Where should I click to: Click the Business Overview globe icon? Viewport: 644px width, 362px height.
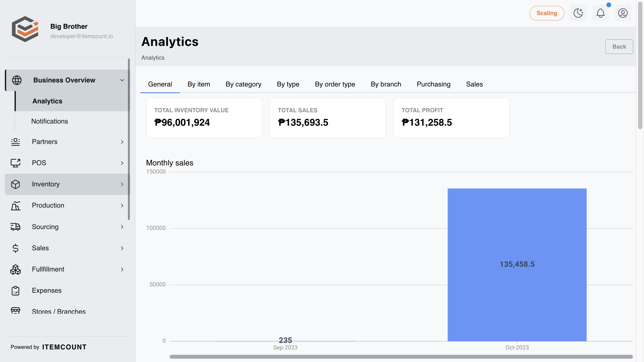pyautogui.click(x=17, y=80)
